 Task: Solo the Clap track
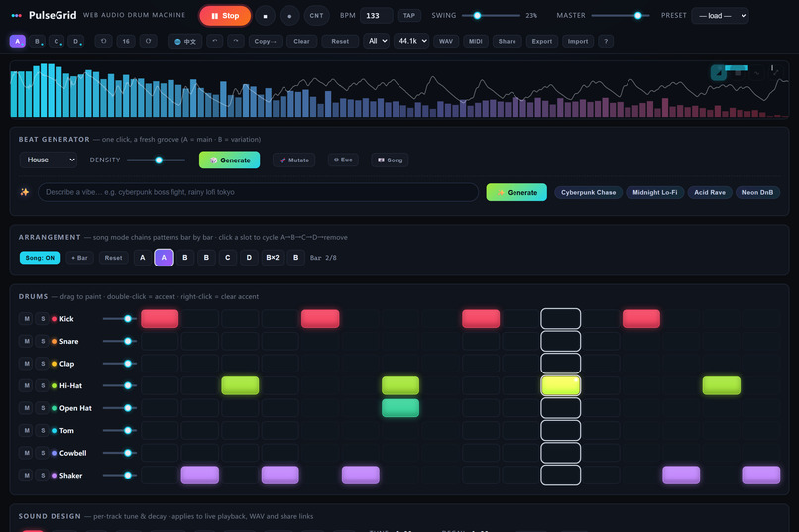[x=43, y=364]
